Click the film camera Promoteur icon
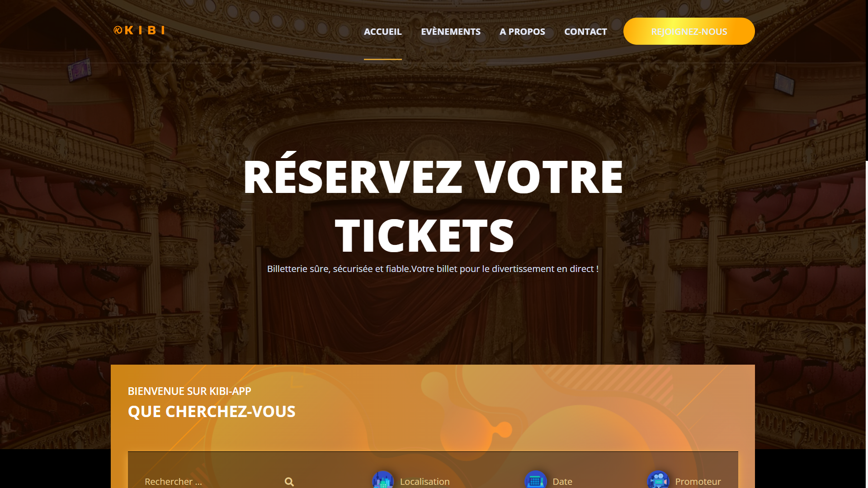The image size is (868, 488). click(658, 480)
